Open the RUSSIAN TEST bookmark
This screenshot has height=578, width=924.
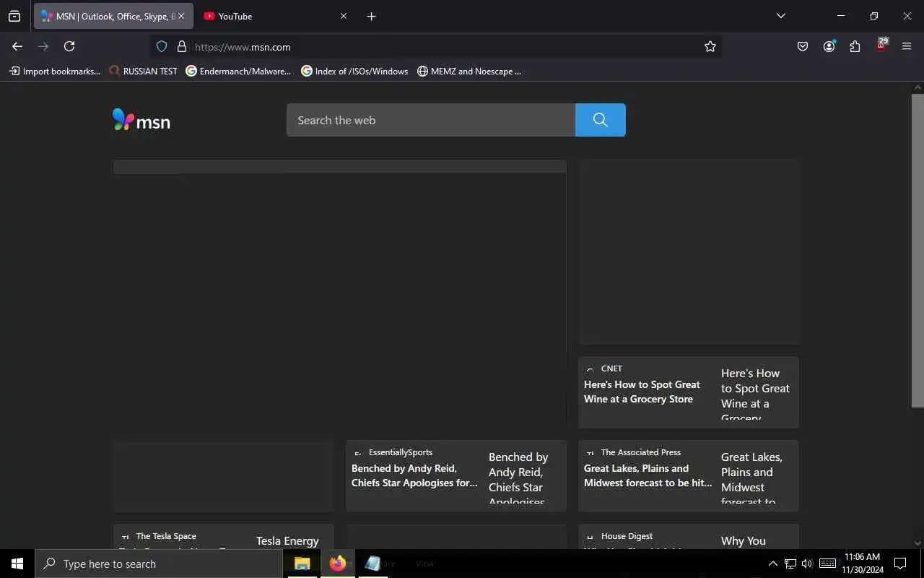click(143, 71)
